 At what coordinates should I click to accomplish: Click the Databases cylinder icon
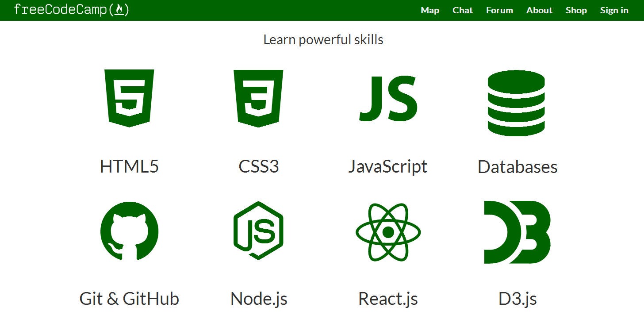tap(516, 103)
